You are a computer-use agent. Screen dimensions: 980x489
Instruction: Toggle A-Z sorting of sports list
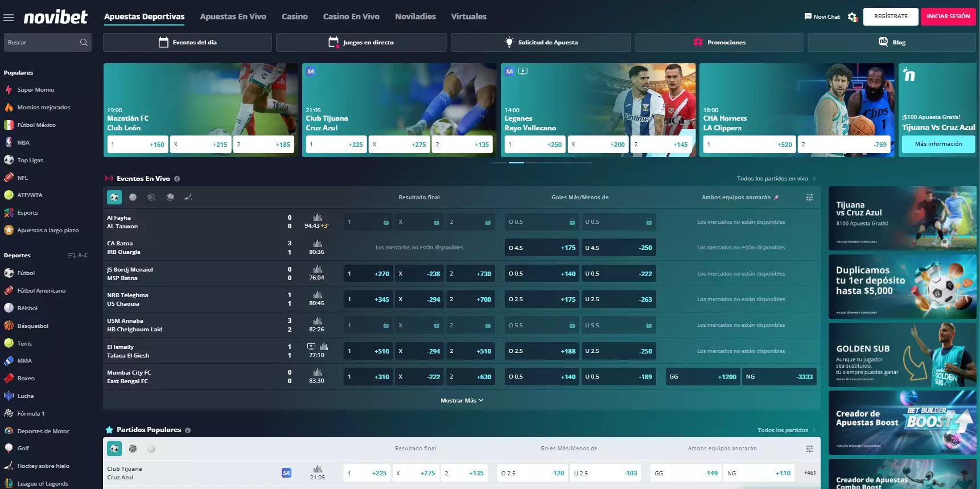(77, 256)
